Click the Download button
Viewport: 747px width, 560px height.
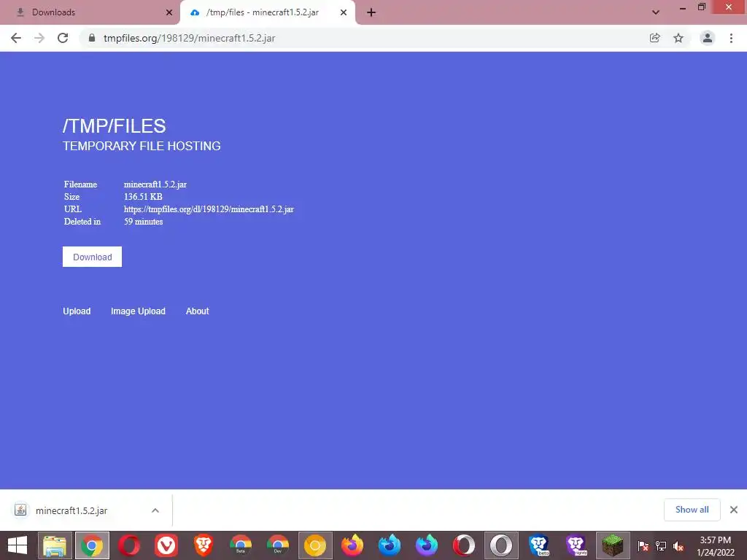pyautogui.click(x=93, y=257)
